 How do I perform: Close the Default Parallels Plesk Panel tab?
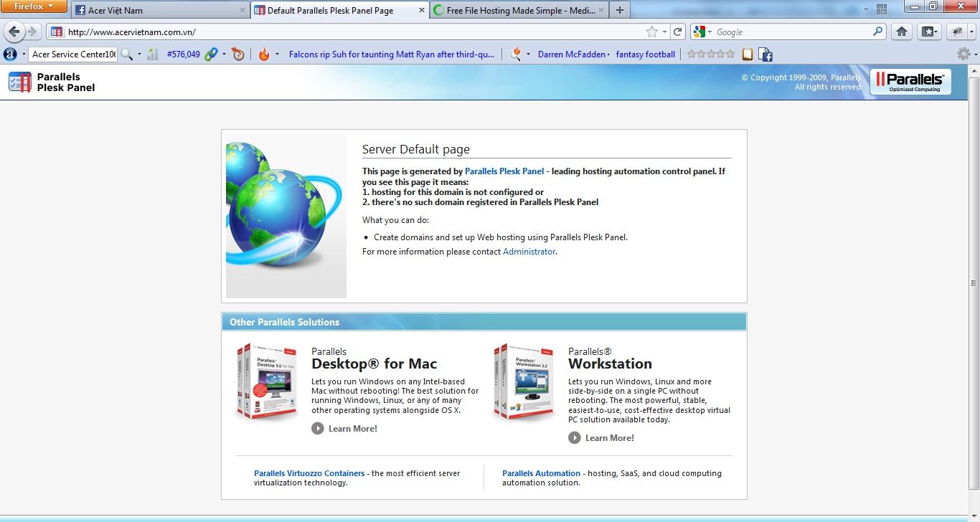coord(422,10)
